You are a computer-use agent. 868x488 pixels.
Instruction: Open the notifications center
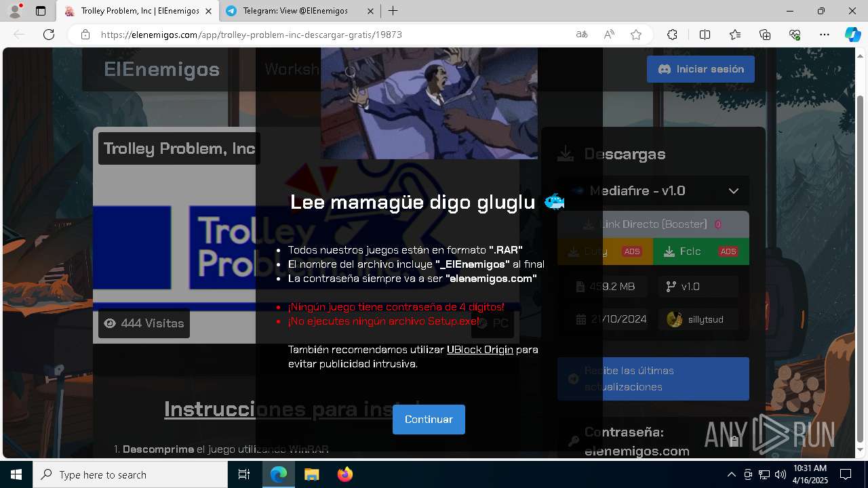coord(846,474)
